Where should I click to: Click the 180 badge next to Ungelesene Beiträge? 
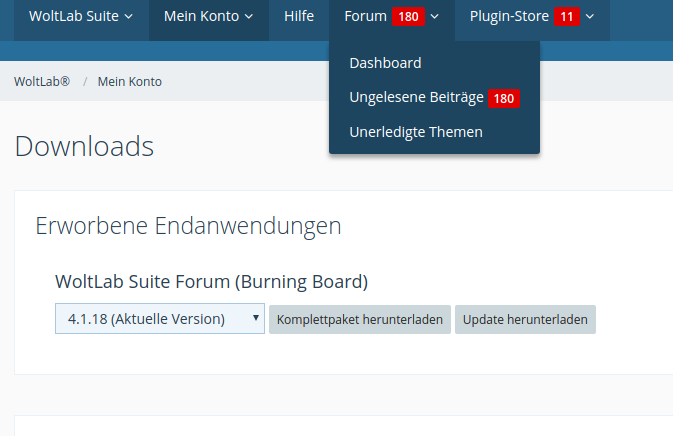(x=504, y=98)
